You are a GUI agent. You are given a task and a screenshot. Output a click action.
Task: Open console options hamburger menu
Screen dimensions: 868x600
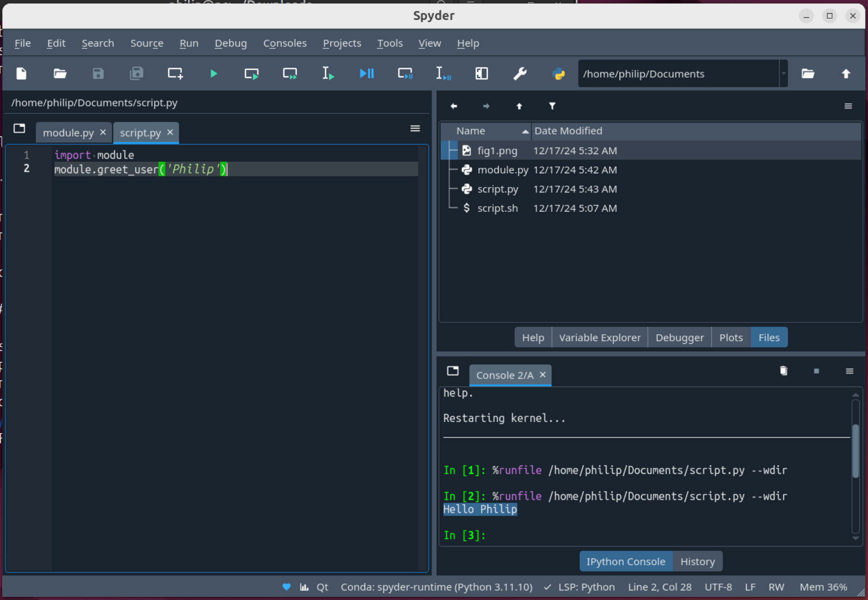849,371
